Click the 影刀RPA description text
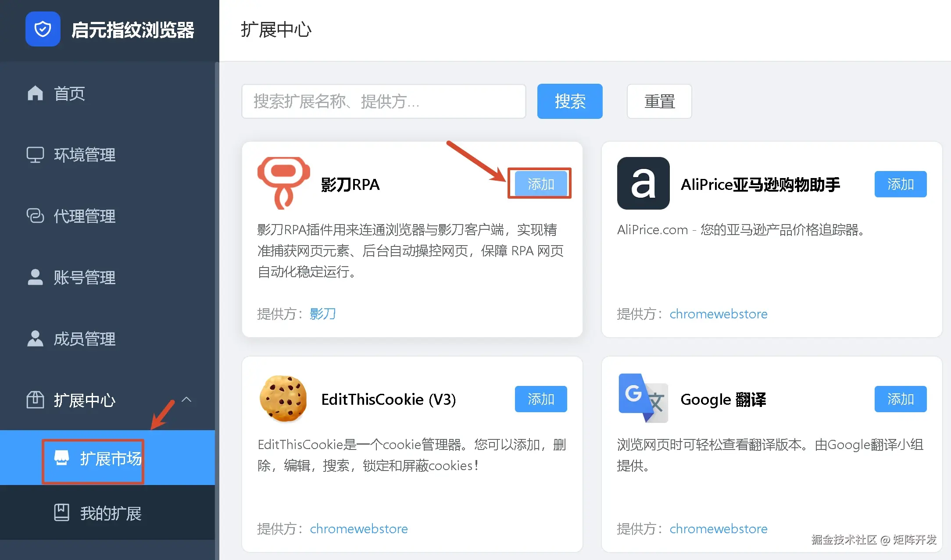The image size is (951, 560). point(411,250)
